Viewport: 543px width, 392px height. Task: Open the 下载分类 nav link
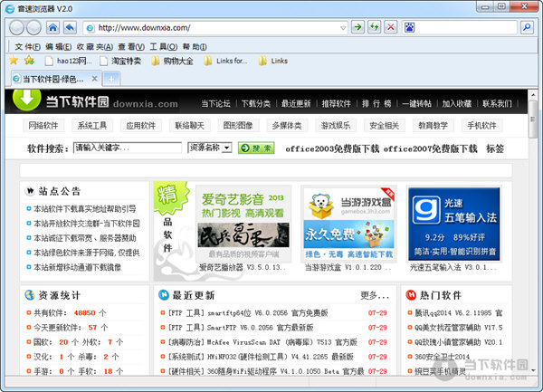tap(256, 103)
